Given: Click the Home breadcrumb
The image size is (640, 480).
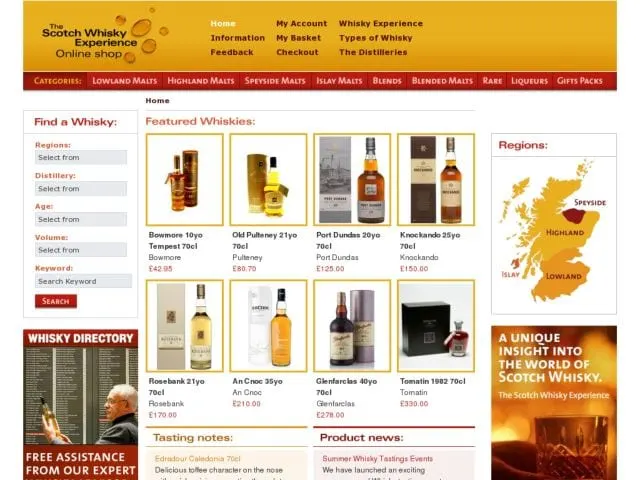Looking at the screenshot, I should click(158, 101).
